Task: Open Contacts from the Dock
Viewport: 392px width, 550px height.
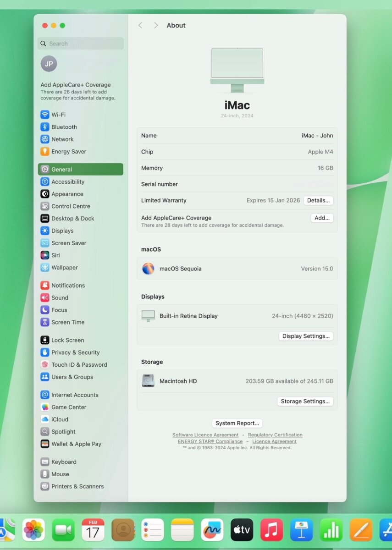Action: click(x=123, y=530)
